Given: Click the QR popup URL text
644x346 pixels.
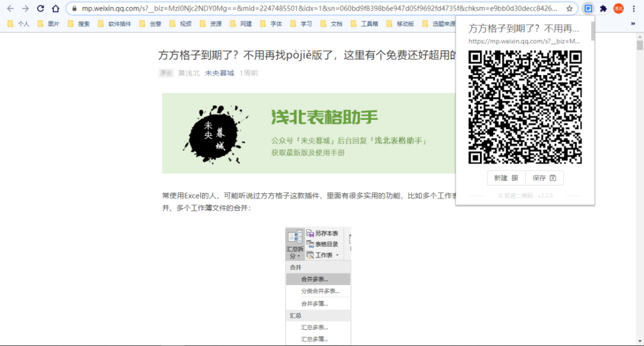Looking at the screenshot, I should click(524, 41).
